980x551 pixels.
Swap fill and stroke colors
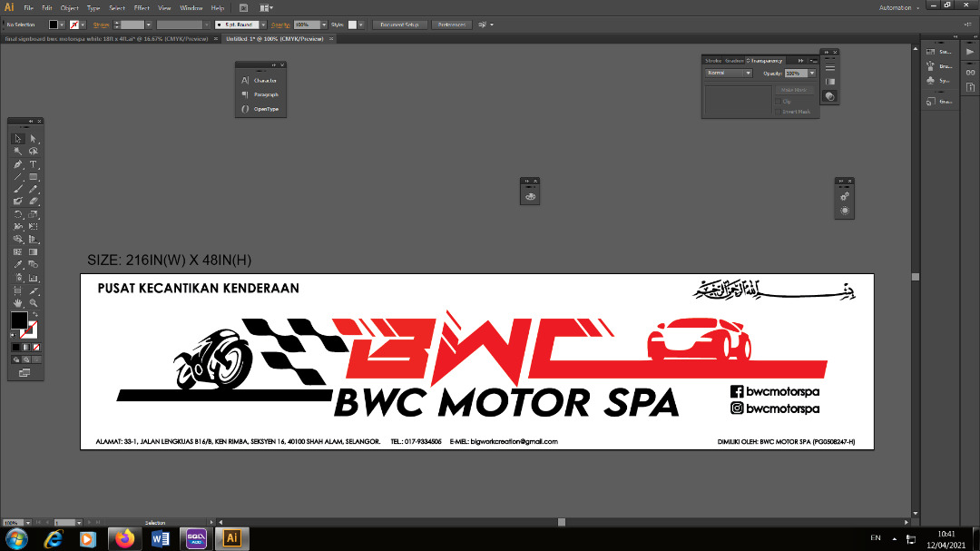pyautogui.click(x=35, y=315)
